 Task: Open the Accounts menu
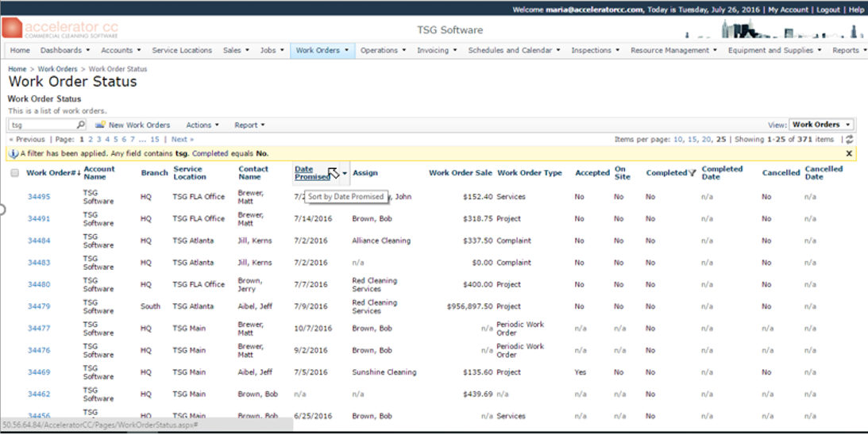click(x=121, y=50)
